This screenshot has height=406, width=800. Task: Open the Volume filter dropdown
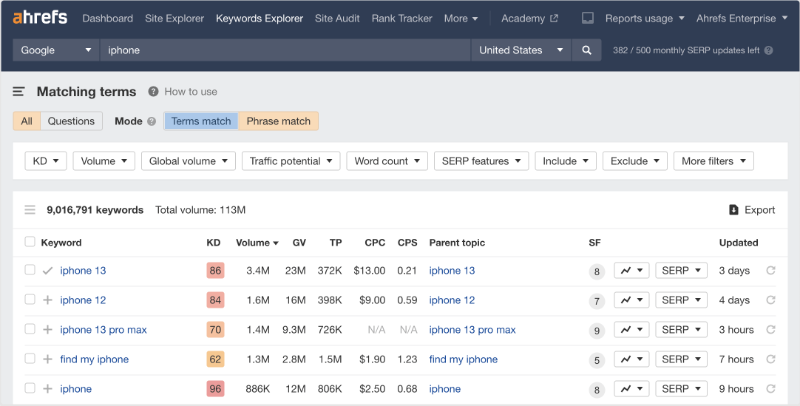pos(104,161)
